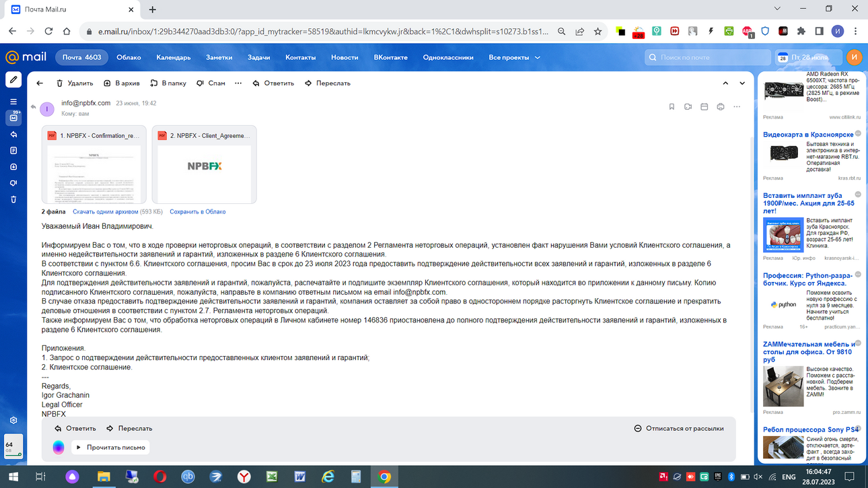This screenshot has width=868, height=488.
Task: Open Opera browser from taskbar
Action: [x=160, y=477]
